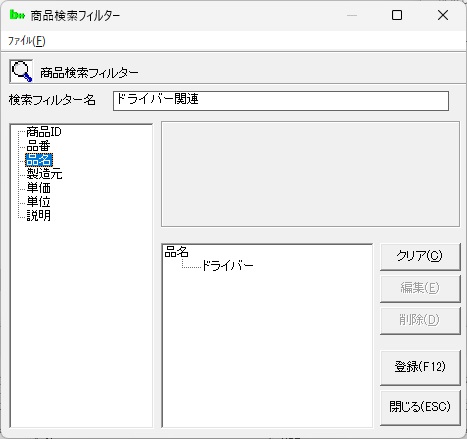Select 単位 in the field tree
This screenshot has width=467, height=439.
[x=38, y=202]
